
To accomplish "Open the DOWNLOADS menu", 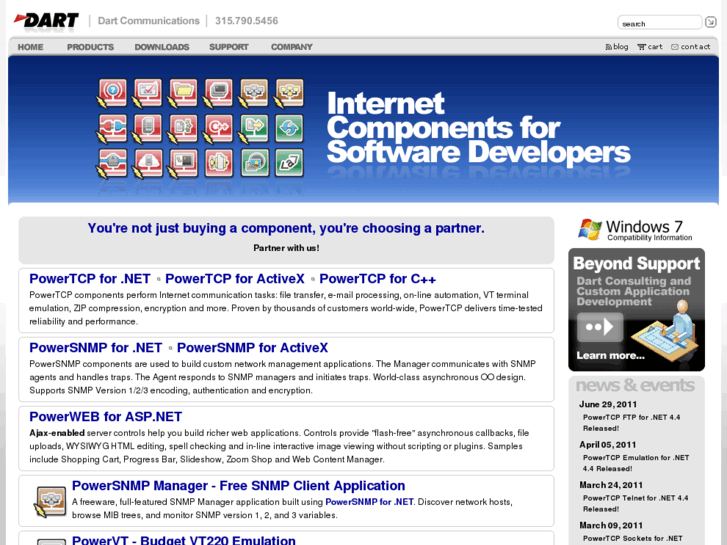I will click(x=162, y=47).
